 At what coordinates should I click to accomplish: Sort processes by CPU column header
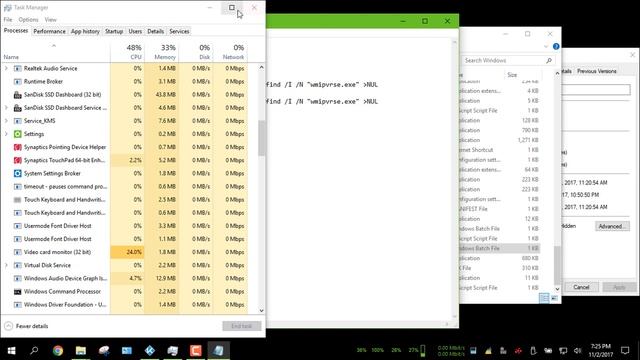pyautogui.click(x=127, y=52)
